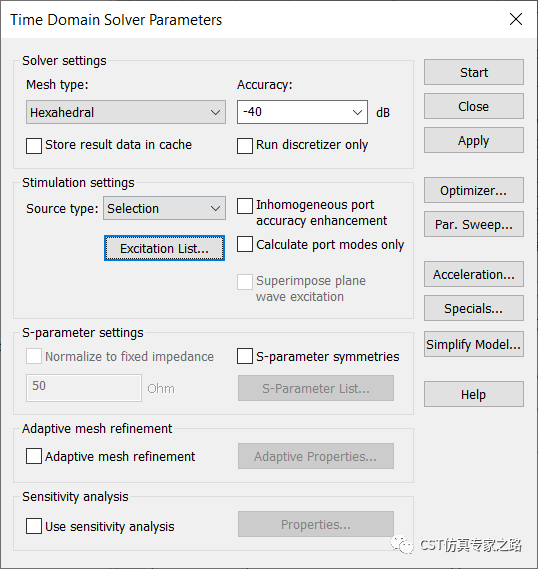The width and height of the screenshot is (538, 569).
Task: Expand the Accuracy dB dropdown
Action: [x=302, y=112]
